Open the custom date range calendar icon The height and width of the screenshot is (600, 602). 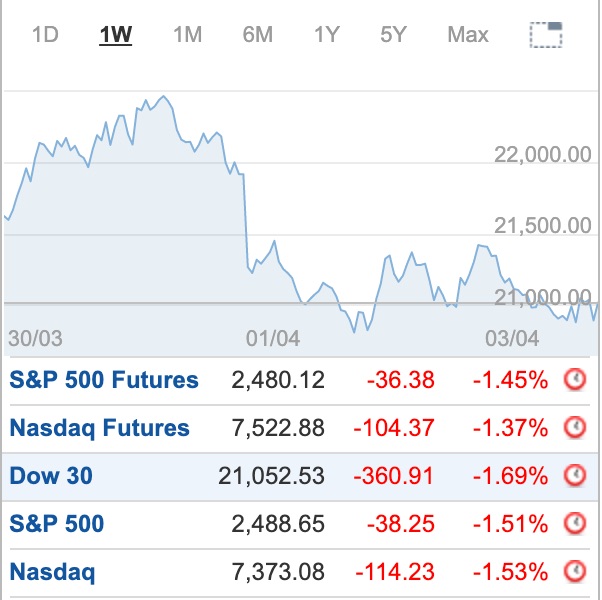[x=546, y=35]
